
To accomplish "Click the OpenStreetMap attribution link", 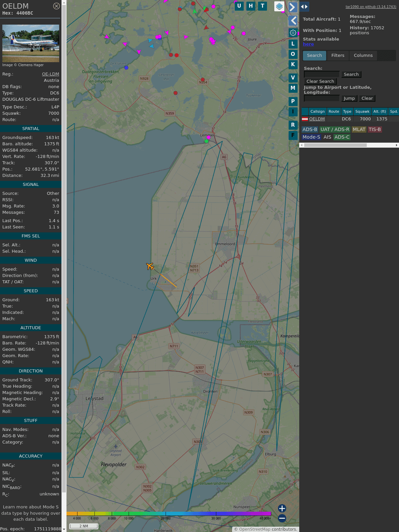I will 255,529.
